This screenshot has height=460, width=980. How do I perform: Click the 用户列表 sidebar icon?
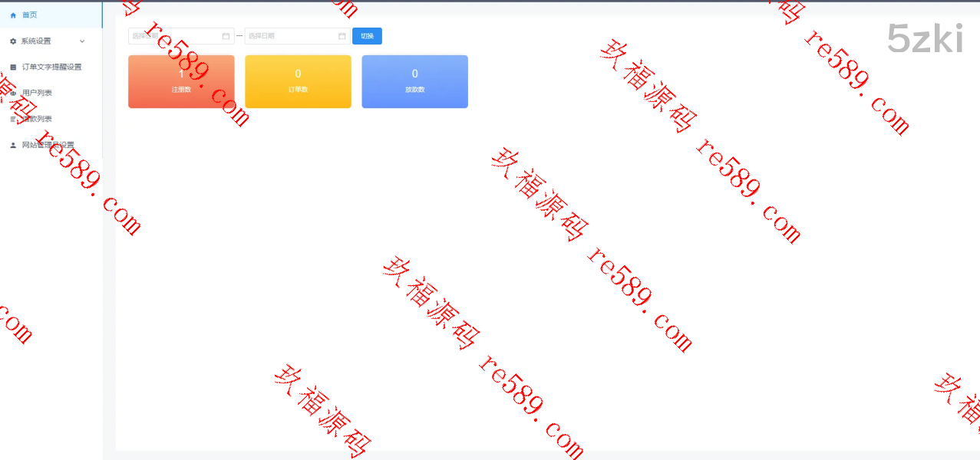(x=13, y=94)
